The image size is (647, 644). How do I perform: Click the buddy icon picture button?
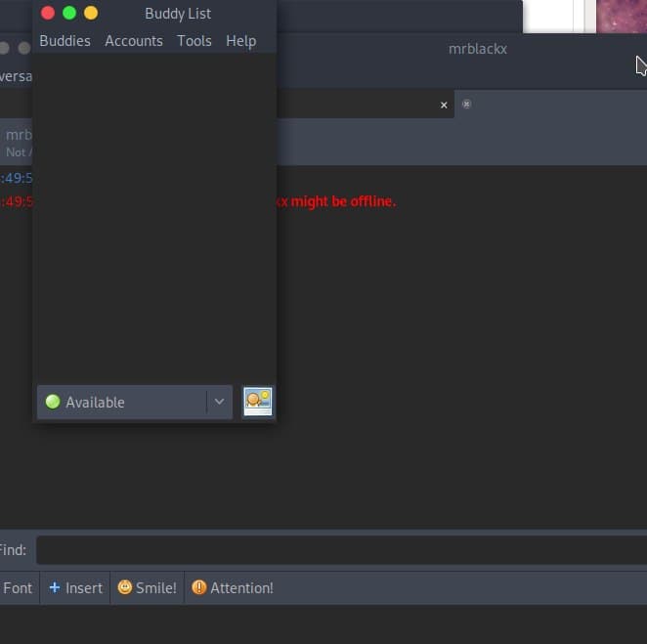pyautogui.click(x=257, y=402)
